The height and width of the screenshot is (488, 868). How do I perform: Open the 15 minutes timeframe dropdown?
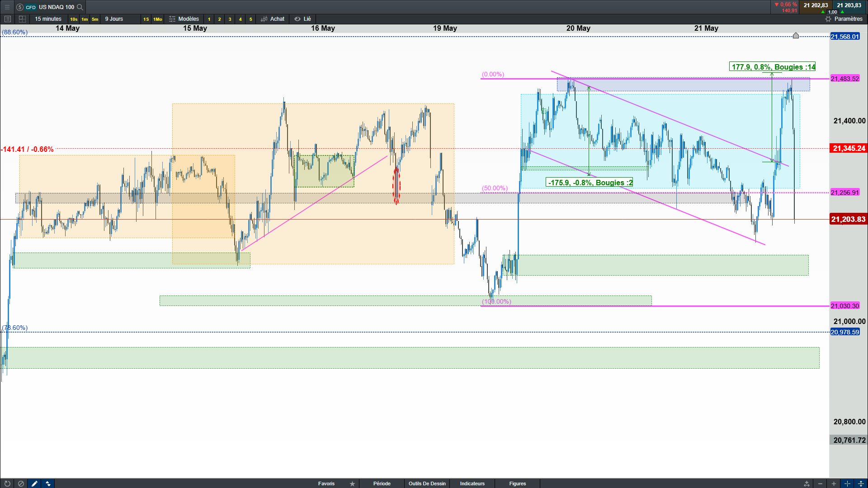point(48,19)
